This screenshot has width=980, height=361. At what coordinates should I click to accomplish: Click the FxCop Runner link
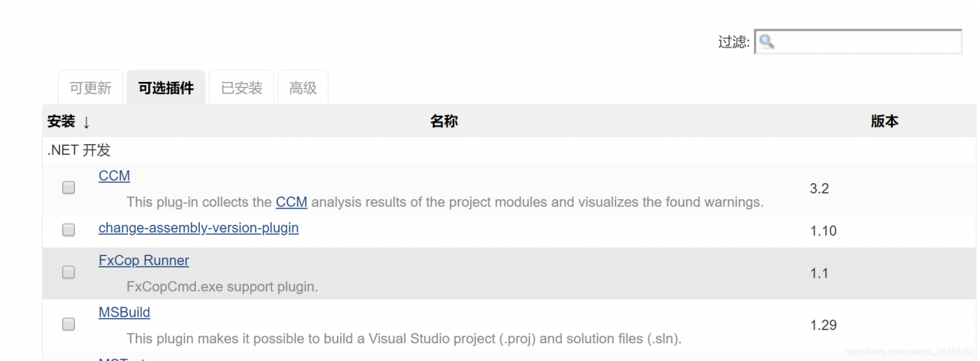pyautogui.click(x=144, y=261)
